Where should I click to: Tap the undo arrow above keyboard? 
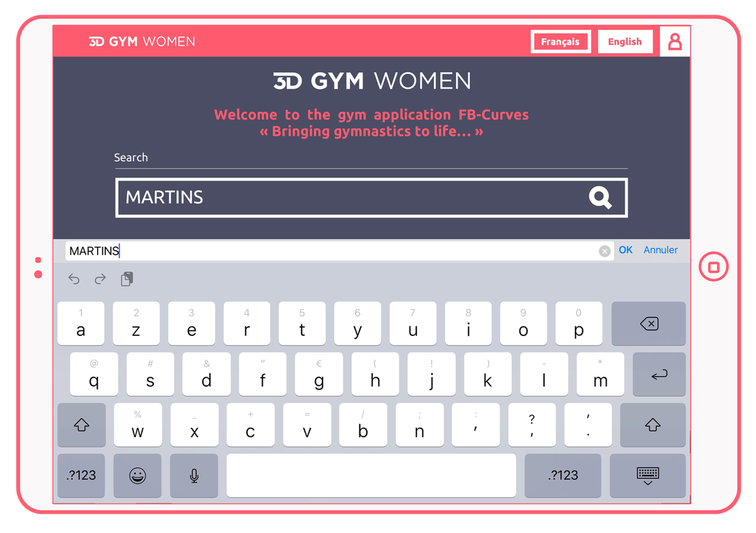pos(74,279)
